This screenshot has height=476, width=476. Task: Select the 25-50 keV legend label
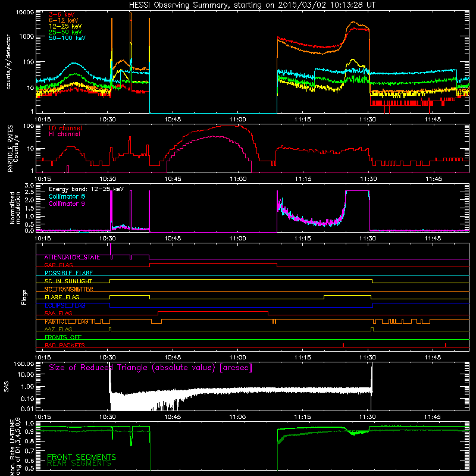(x=65, y=32)
